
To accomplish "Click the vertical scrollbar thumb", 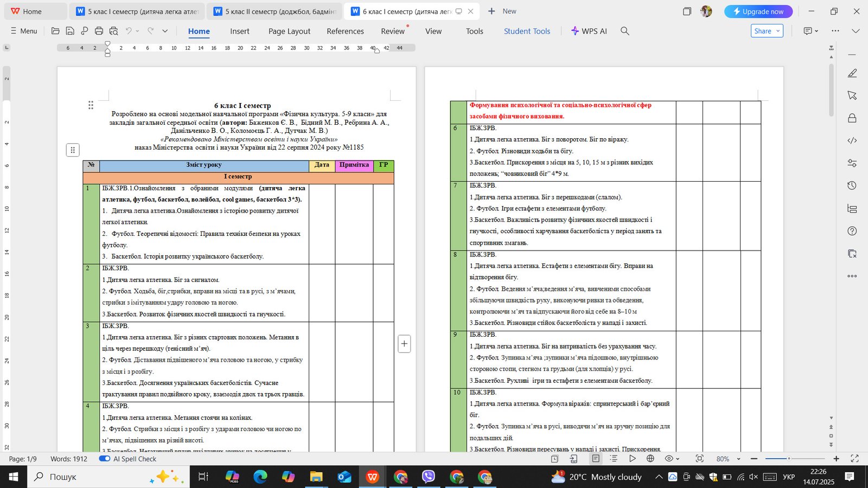I will coord(831,90).
